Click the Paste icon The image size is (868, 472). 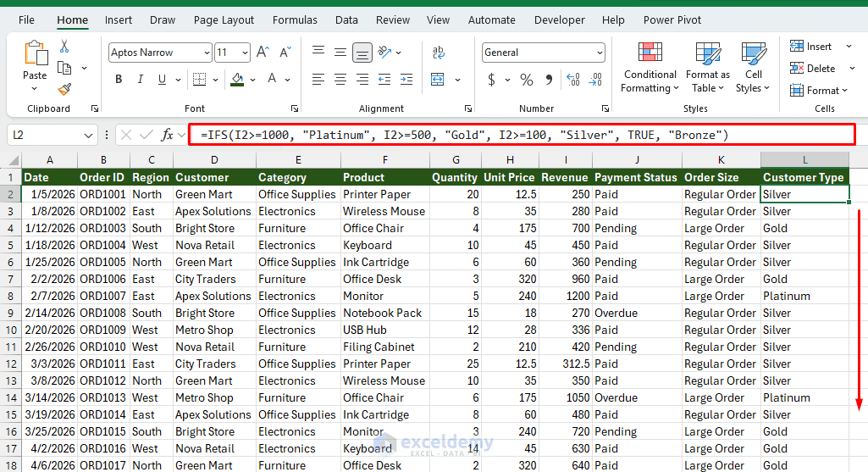point(36,53)
